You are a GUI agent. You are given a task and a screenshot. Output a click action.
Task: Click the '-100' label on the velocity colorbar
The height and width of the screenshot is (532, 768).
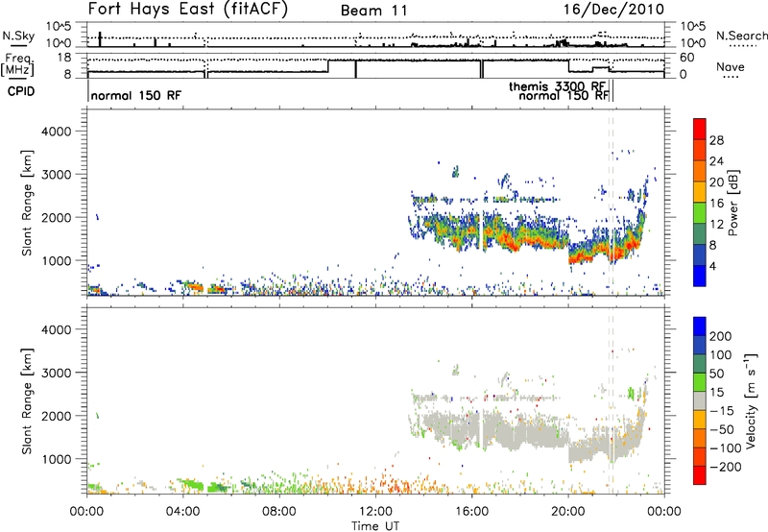click(x=726, y=447)
